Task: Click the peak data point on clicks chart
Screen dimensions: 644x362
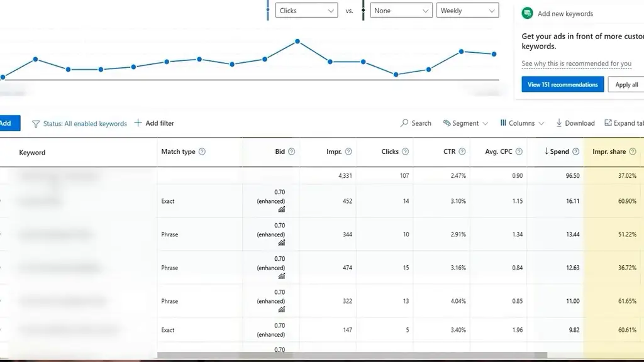Action: pos(297,41)
